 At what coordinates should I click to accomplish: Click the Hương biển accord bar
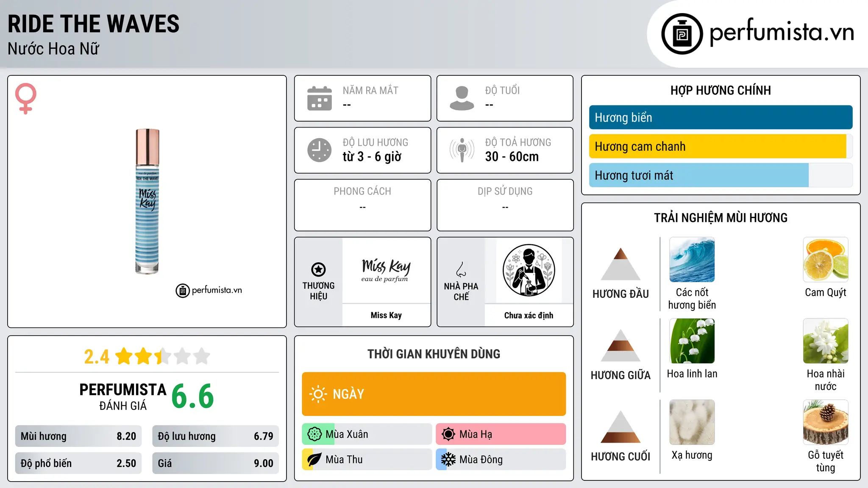[721, 117]
